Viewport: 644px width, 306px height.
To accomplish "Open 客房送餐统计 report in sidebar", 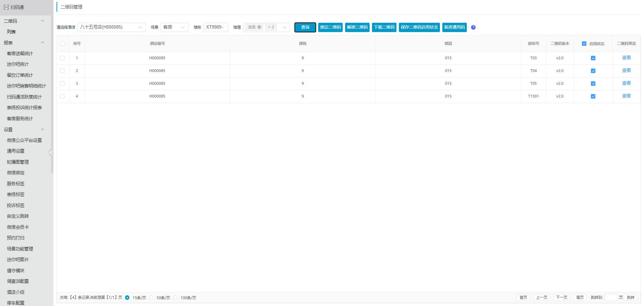I will pyautogui.click(x=20, y=53).
